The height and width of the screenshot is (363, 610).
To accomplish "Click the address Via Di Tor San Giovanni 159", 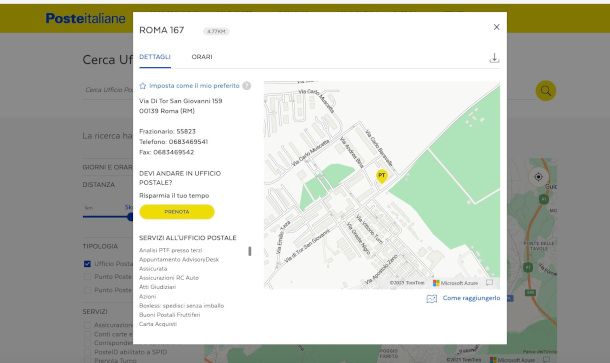I will (x=181, y=101).
